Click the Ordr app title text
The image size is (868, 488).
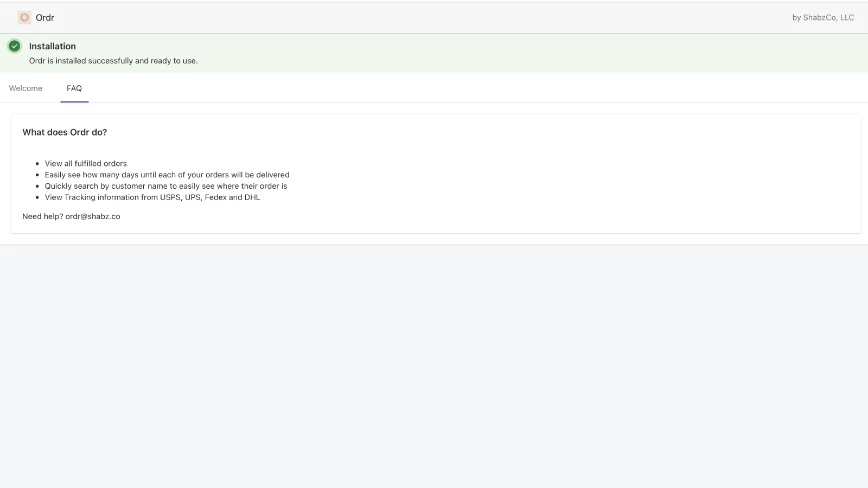tap(45, 17)
